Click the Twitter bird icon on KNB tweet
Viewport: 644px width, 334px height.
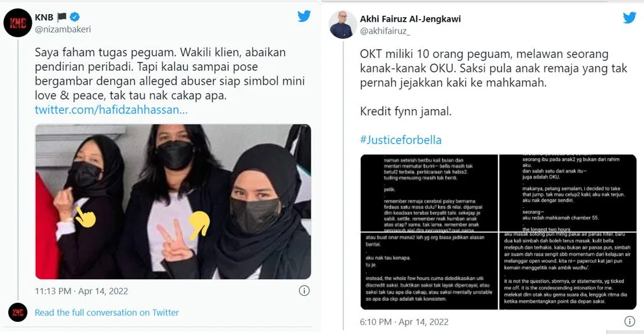coord(304,16)
